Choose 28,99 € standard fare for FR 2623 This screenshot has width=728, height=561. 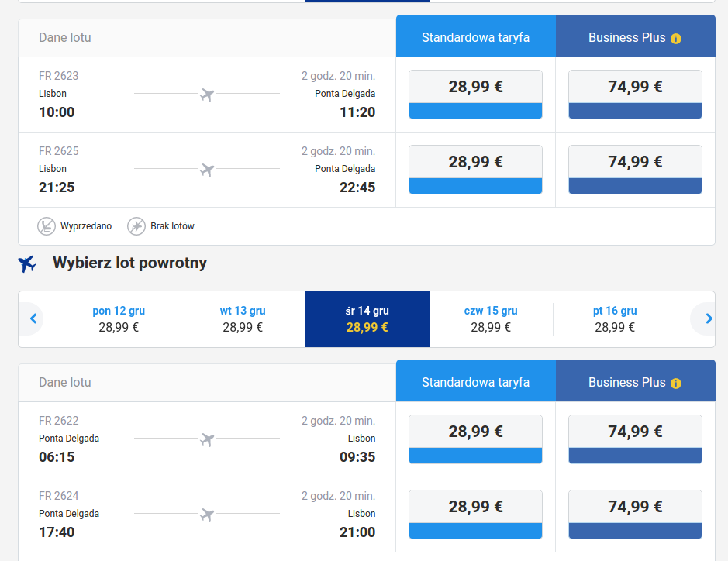pos(475,95)
